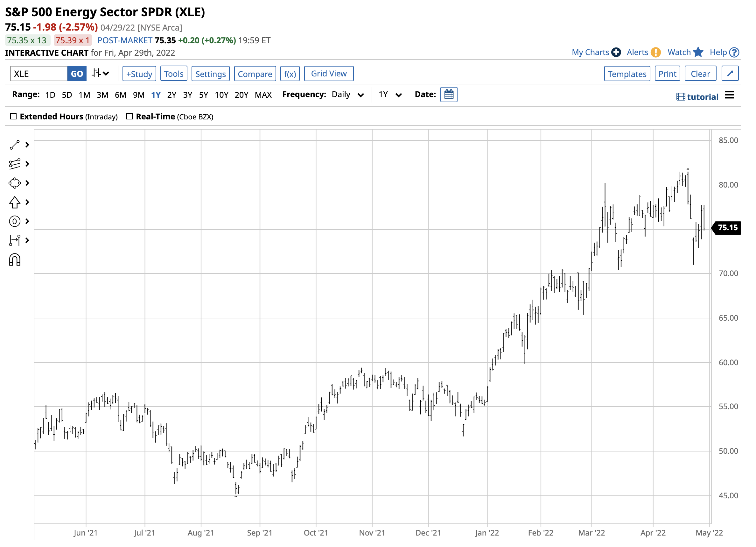Click the +Study button
756x547 pixels.
tap(139, 74)
